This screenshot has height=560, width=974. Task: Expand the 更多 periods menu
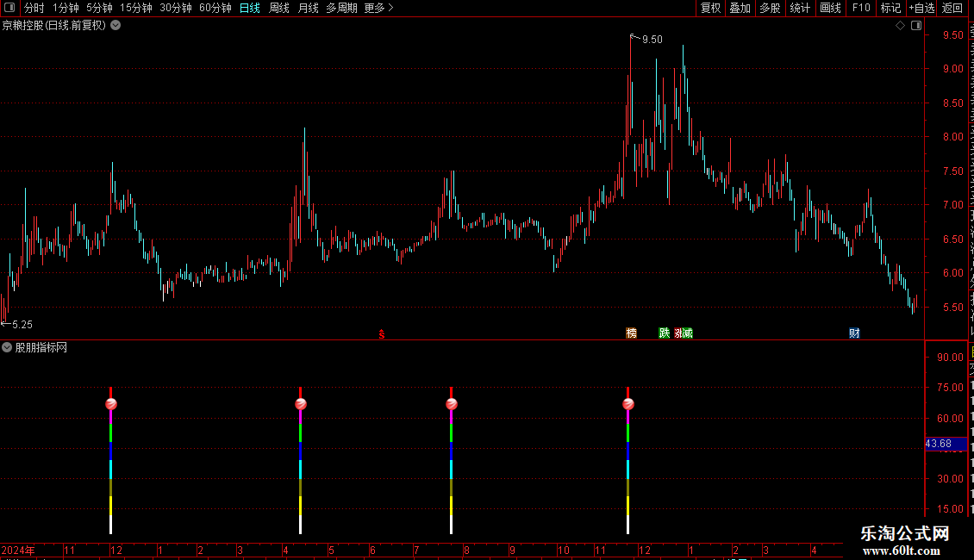(x=379, y=8)
